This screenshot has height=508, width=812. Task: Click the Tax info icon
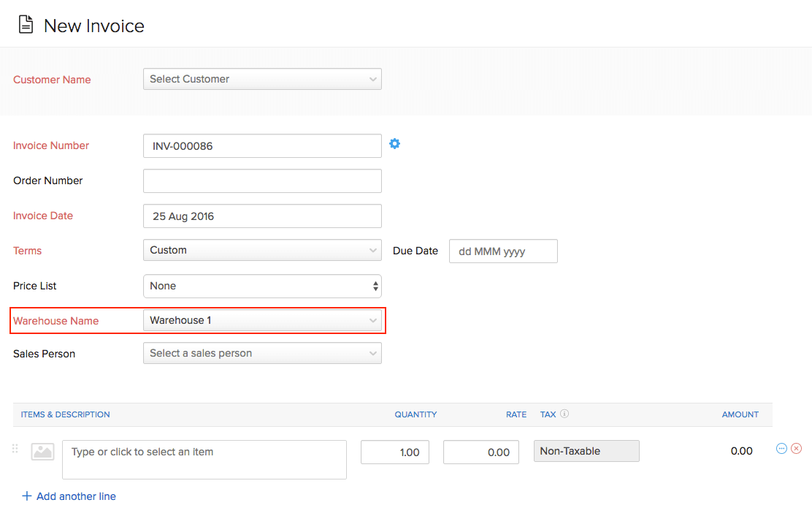coord(564,414)
